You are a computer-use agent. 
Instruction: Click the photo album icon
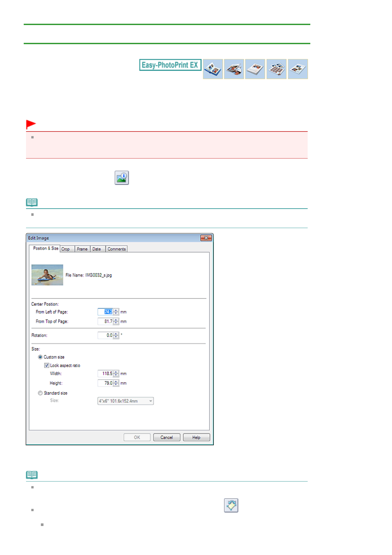213,69
